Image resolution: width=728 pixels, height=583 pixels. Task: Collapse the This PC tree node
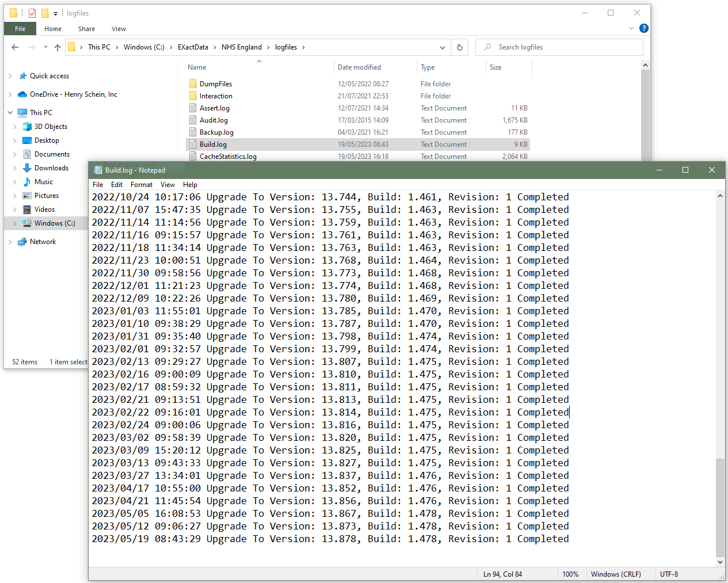(10, 113)
